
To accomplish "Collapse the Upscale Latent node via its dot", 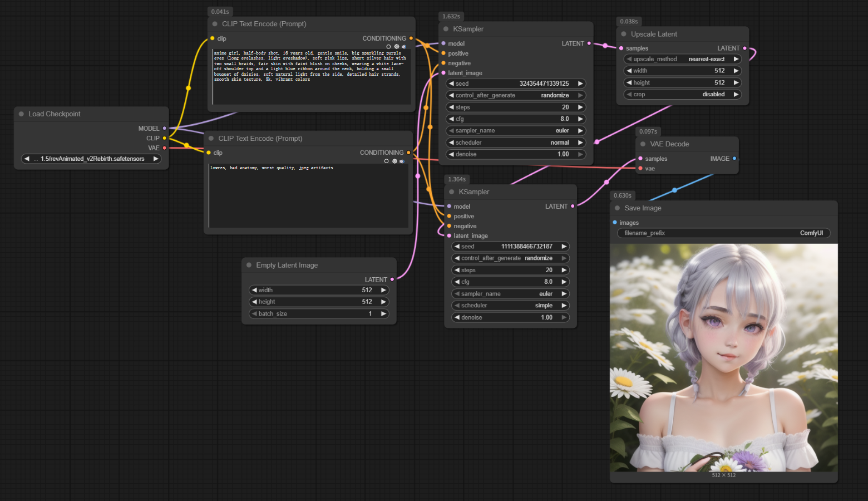I will click(x=624, y=34).
